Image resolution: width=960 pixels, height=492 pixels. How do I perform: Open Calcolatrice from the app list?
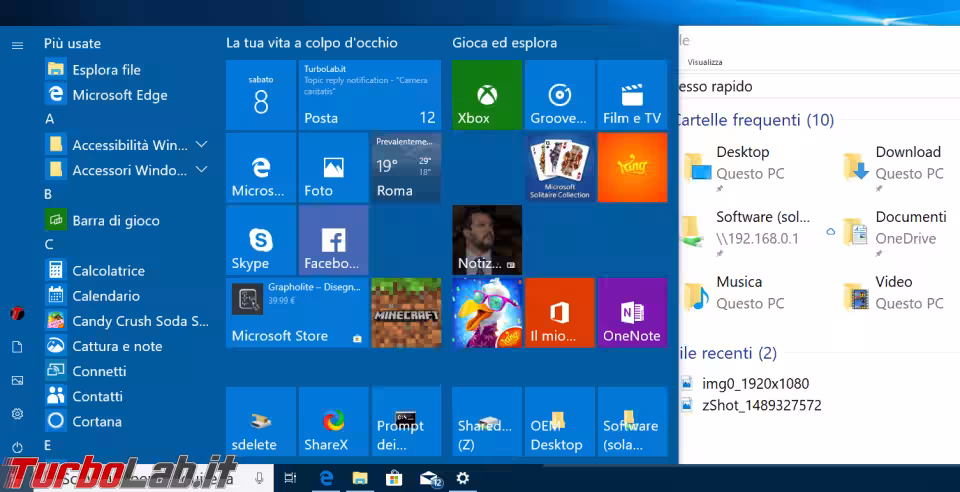(x=108, y=271)
